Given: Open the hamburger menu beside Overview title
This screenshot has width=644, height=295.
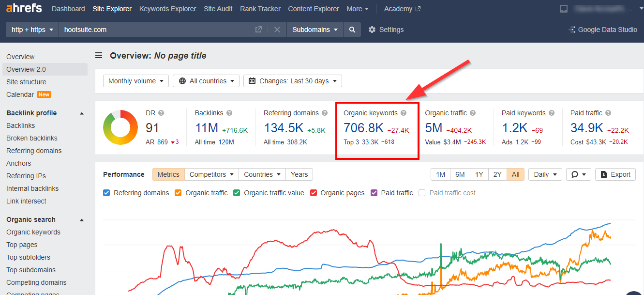Looking at the screenshot, I should (99, 56).
